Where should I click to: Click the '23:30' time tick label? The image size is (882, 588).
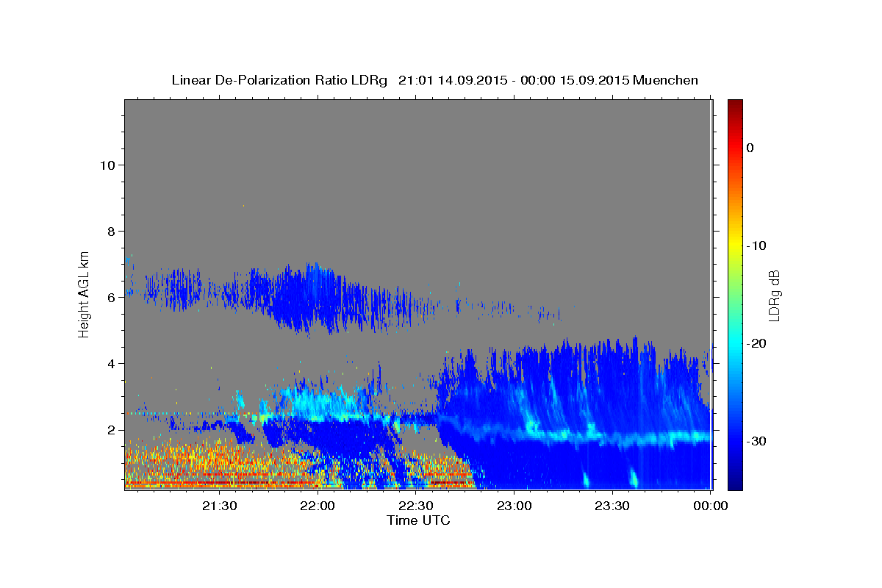612,506
